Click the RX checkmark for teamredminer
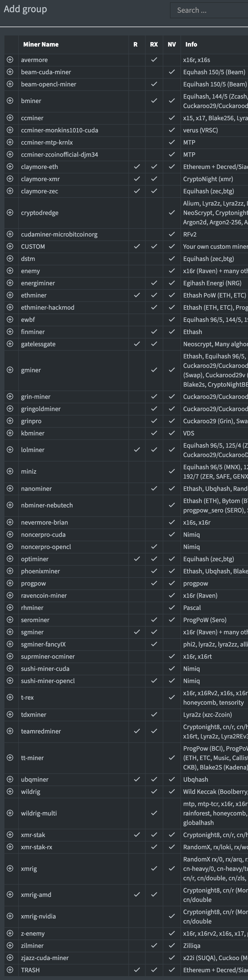The image size is (248, 980). click(154, 731)
